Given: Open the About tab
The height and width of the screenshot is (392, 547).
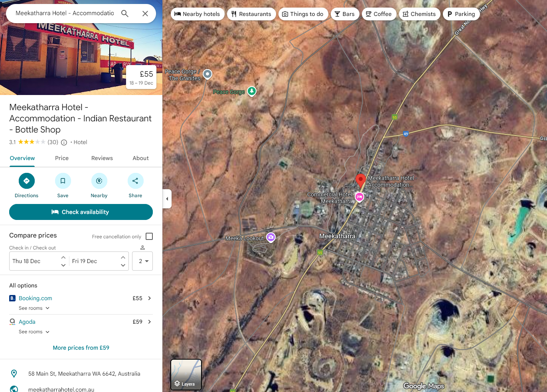Looking at the screenshot, I should [141, 158].
